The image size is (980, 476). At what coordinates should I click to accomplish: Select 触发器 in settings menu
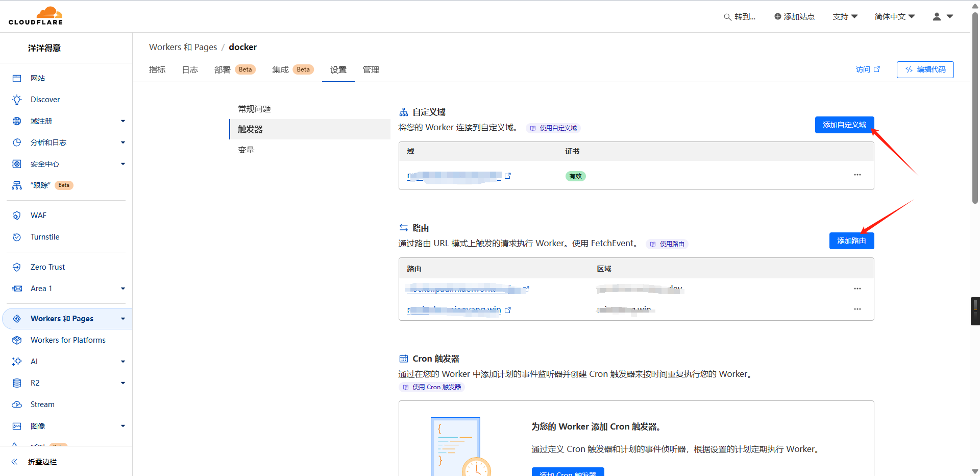click(310, 129)
